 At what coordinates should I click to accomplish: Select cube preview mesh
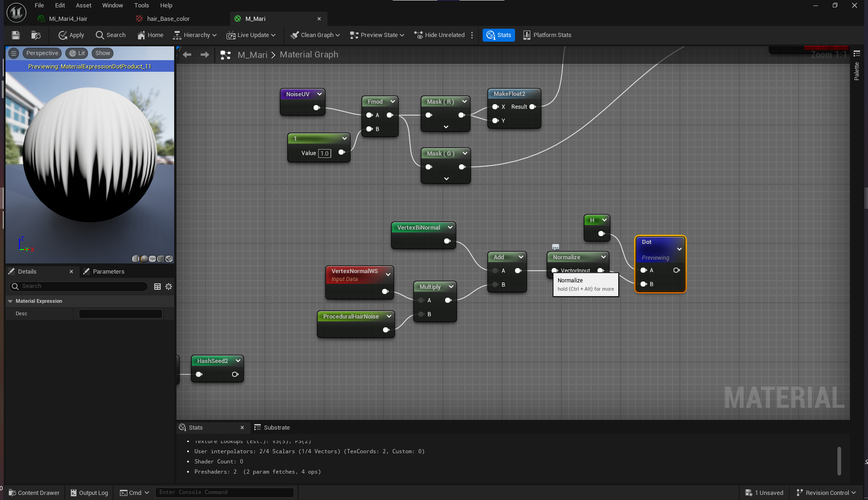click(161, 259)
